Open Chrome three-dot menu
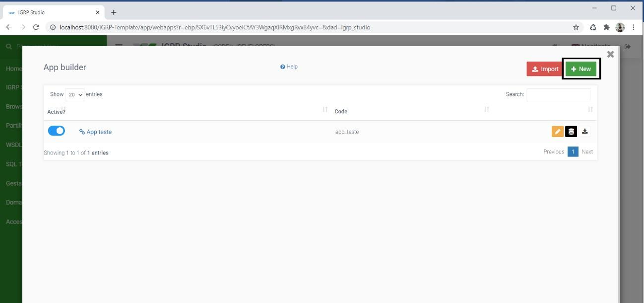644x303 pixels. (x=634, y=27)
